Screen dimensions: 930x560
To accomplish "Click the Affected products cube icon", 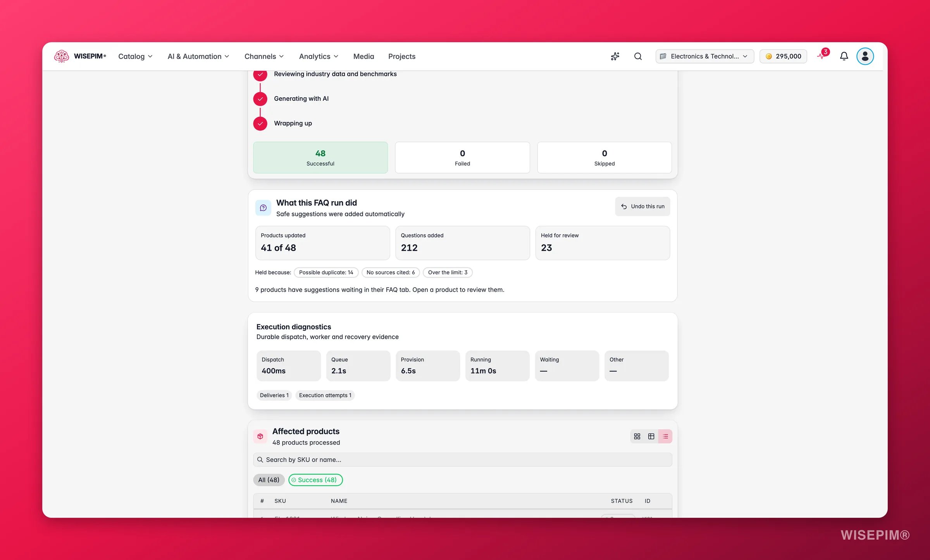I will click(260, 436).
